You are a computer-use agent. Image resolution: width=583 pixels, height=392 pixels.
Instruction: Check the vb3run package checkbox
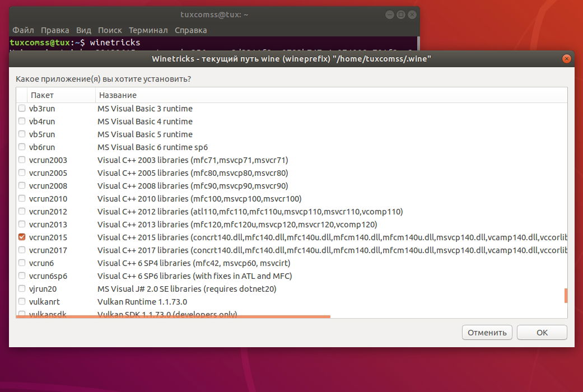22,108
